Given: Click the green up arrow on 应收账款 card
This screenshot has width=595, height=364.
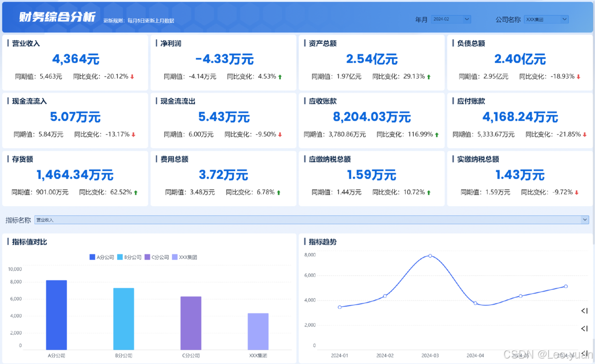Looking at the screenshot, I should pyautogui.click(x=436, y=134).
